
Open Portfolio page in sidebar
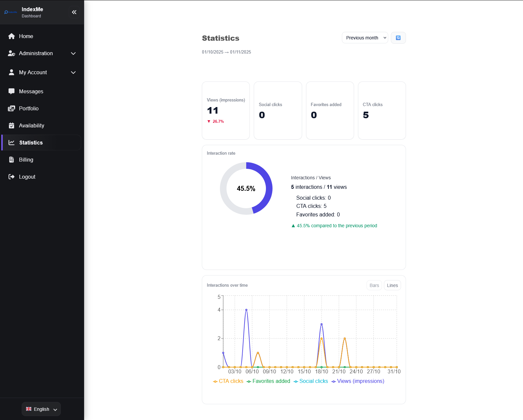point(41,108)
